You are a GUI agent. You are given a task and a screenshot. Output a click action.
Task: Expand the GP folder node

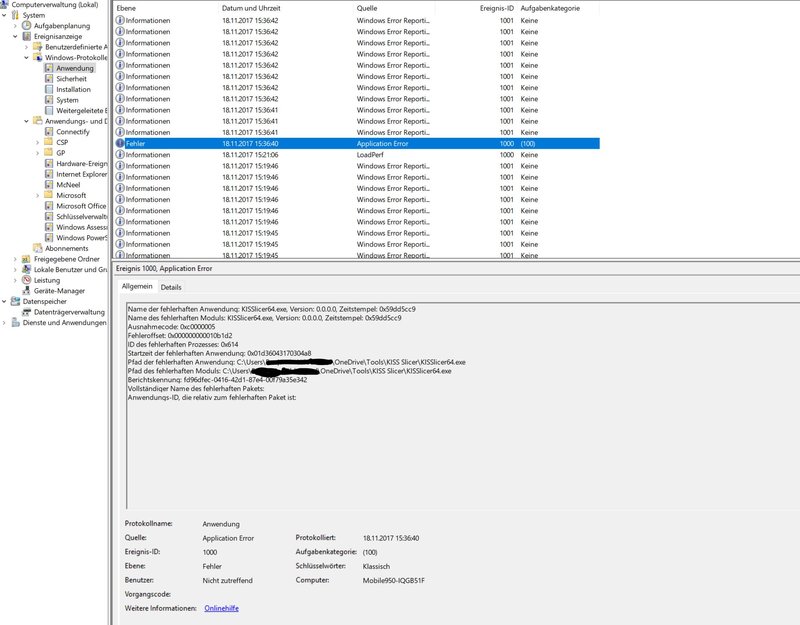pos(37,153)
